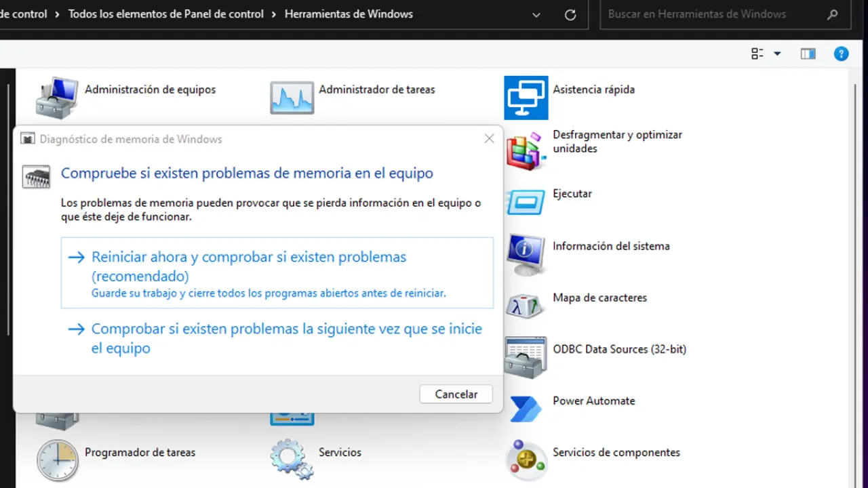Open the view options dropdown arrow
The width and height of the screenshot is (868, 488).
click(777, 54)
